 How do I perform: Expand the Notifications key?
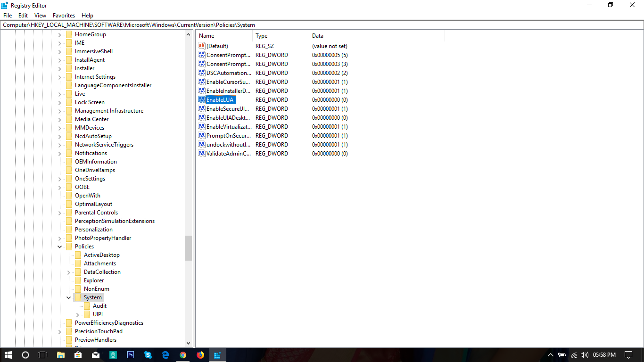[60, 153]
